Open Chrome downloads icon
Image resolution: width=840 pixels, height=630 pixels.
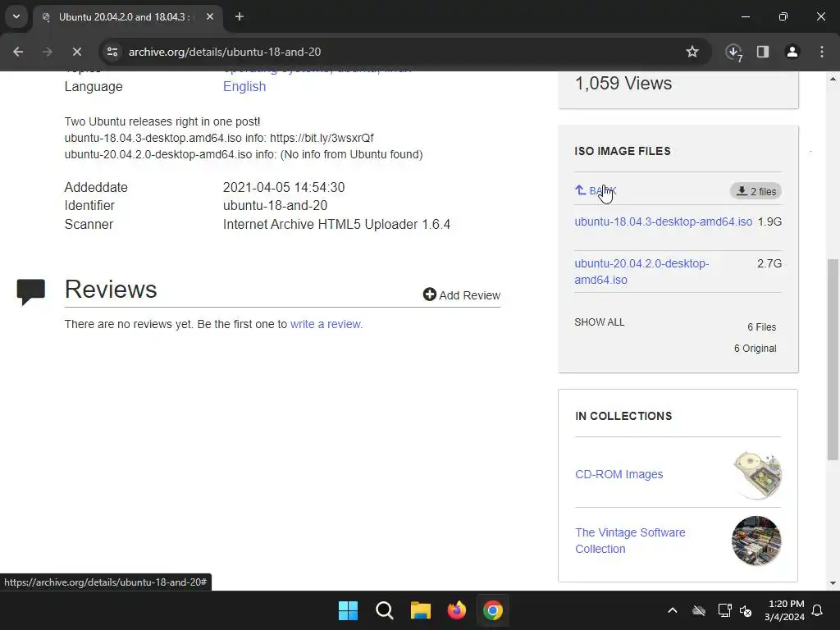[x=733, y=52]
